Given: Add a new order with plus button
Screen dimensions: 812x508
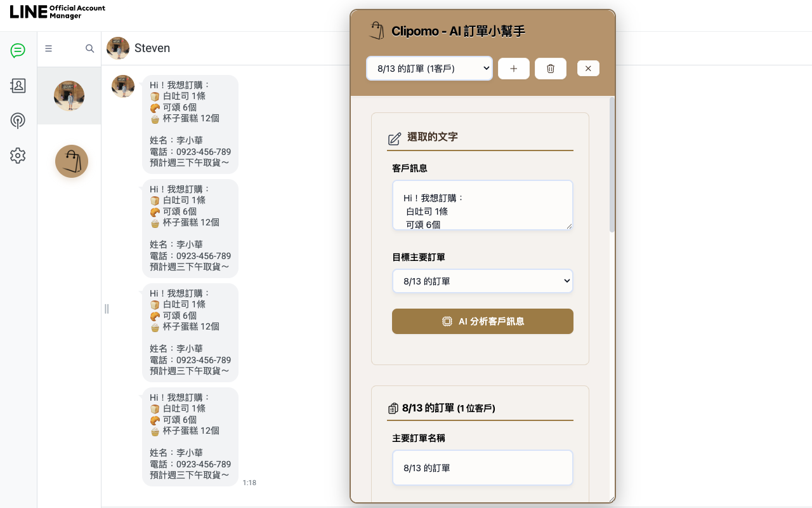Looking at the screenshot, I should 513,69.
